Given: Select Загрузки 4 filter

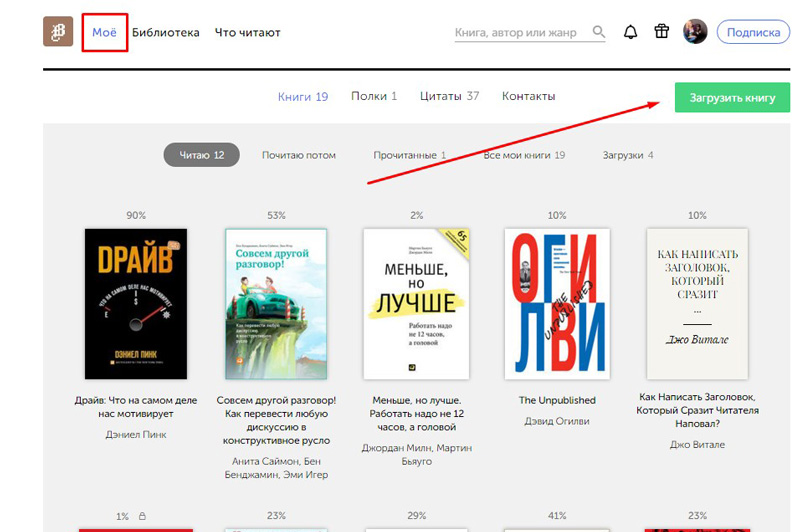Looking at the screenshot, I should pyautogui.click(x=628, y=155).
